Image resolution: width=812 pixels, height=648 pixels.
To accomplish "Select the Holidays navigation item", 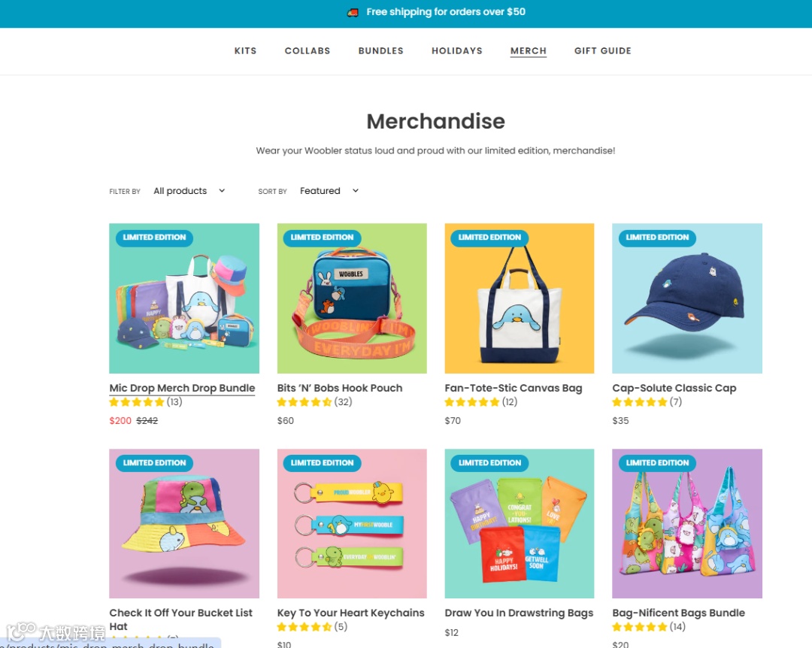I will point(457,51).
